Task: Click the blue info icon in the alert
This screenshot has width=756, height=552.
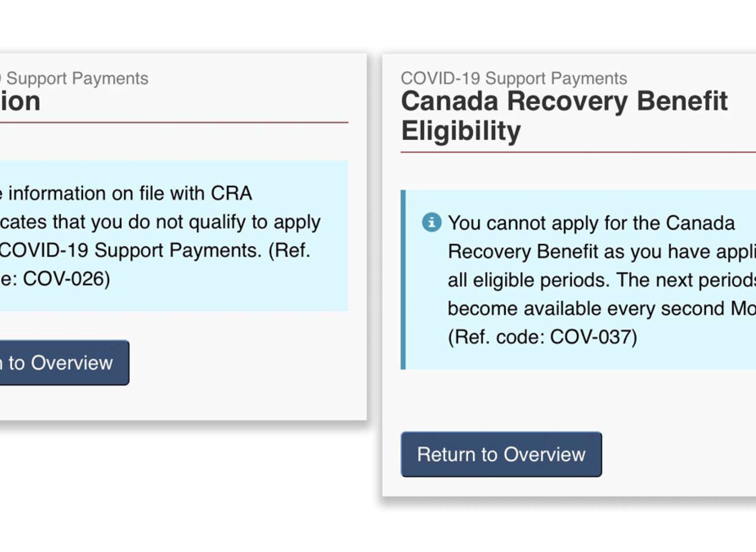Action: coord(431,222)
